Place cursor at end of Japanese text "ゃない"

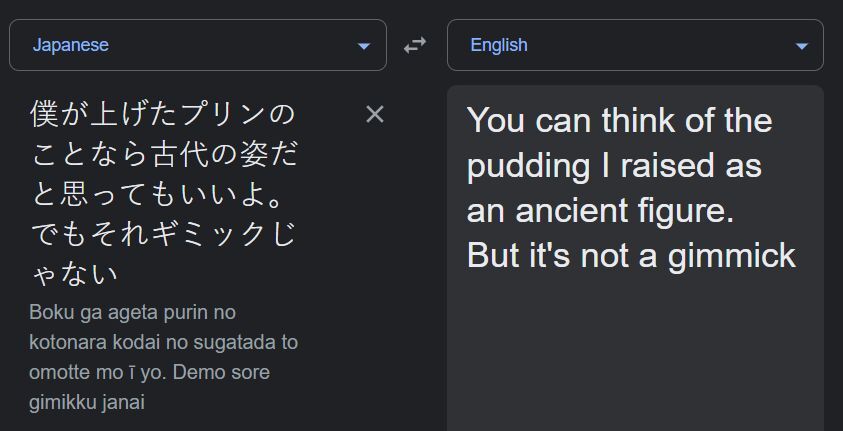pos(120,273)
